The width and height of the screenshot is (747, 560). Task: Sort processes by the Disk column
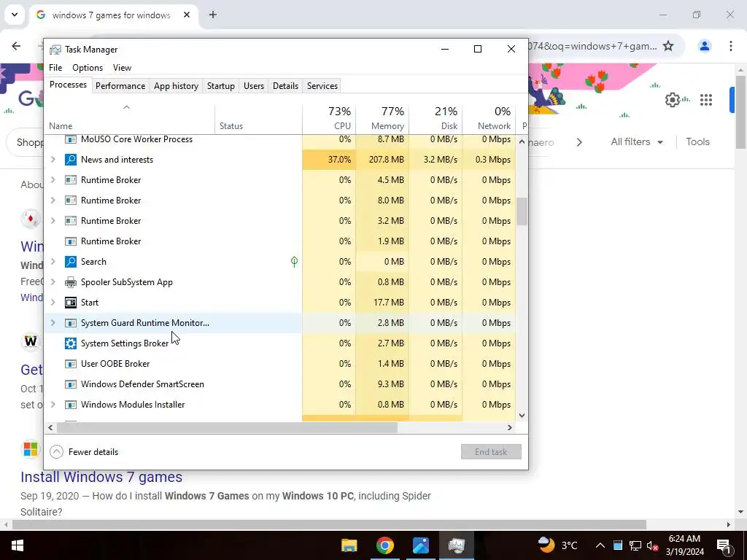click(x=436, y=118)
